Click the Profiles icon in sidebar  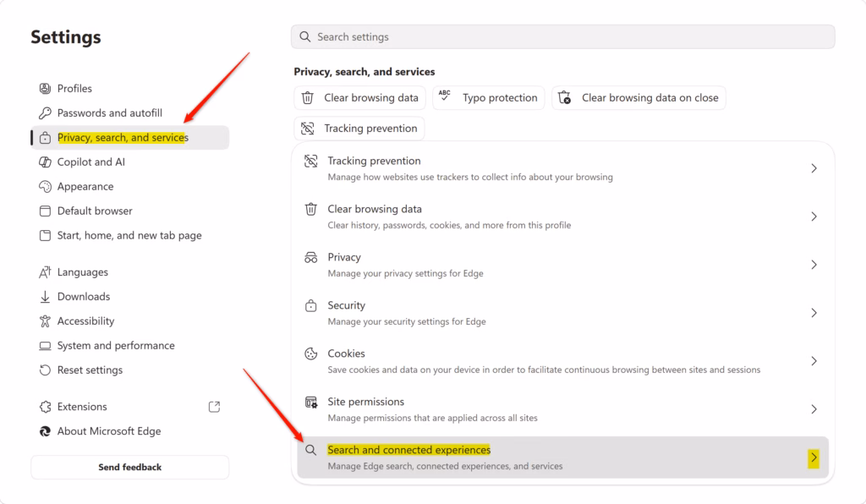[45, 88]
